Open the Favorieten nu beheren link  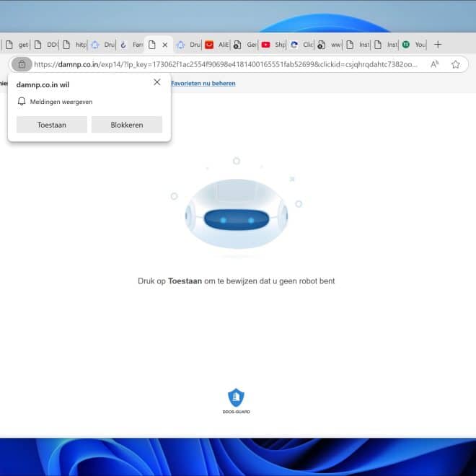tap(203, 83)
